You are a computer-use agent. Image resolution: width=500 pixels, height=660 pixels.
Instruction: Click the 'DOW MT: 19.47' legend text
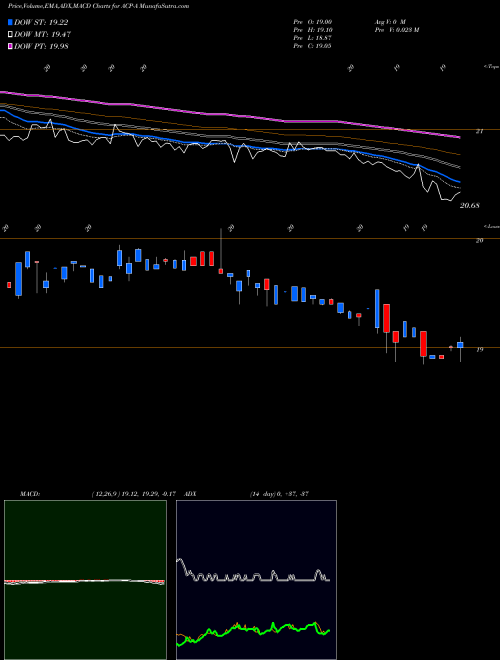(x=43, y=35)
